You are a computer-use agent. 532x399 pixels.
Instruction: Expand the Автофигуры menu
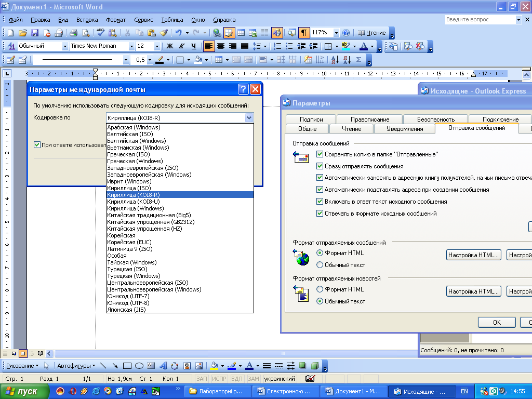pyautogui.click(x=76, y=366)
